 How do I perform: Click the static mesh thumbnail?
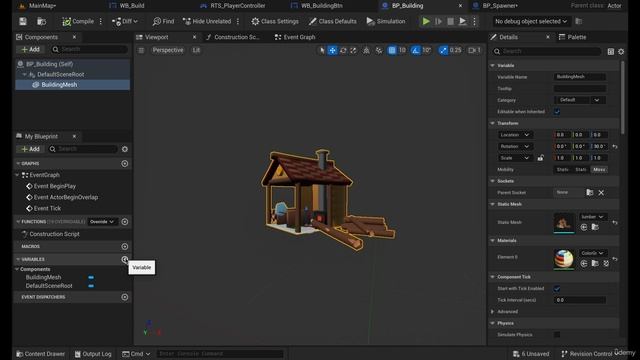pos(564,223)
